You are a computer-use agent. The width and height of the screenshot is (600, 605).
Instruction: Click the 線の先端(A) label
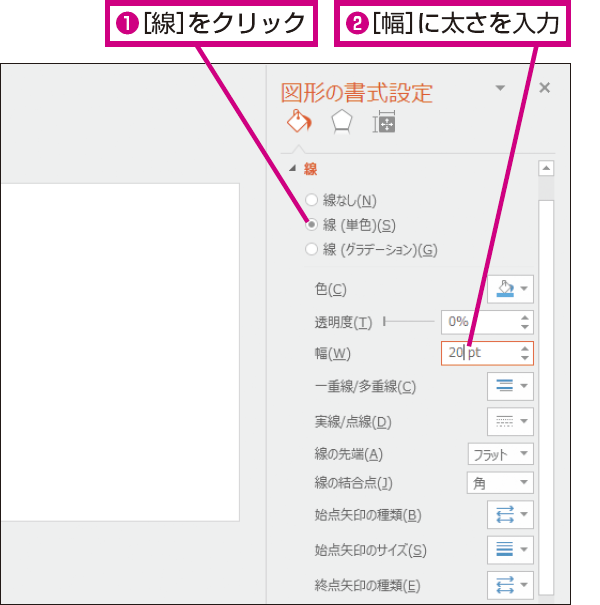(x=348, y=454)
